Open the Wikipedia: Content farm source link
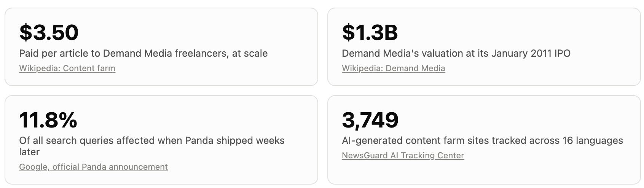644x188 pixels. tap(67, 69)
